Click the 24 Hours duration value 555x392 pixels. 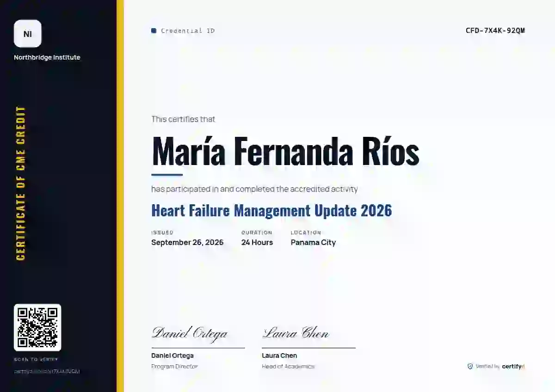point(257,242)
